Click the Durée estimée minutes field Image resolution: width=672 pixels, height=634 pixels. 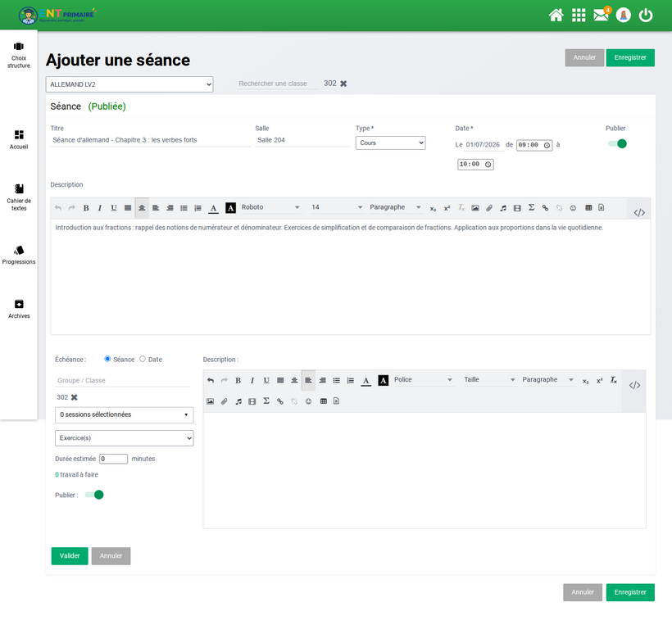point(114,459)
